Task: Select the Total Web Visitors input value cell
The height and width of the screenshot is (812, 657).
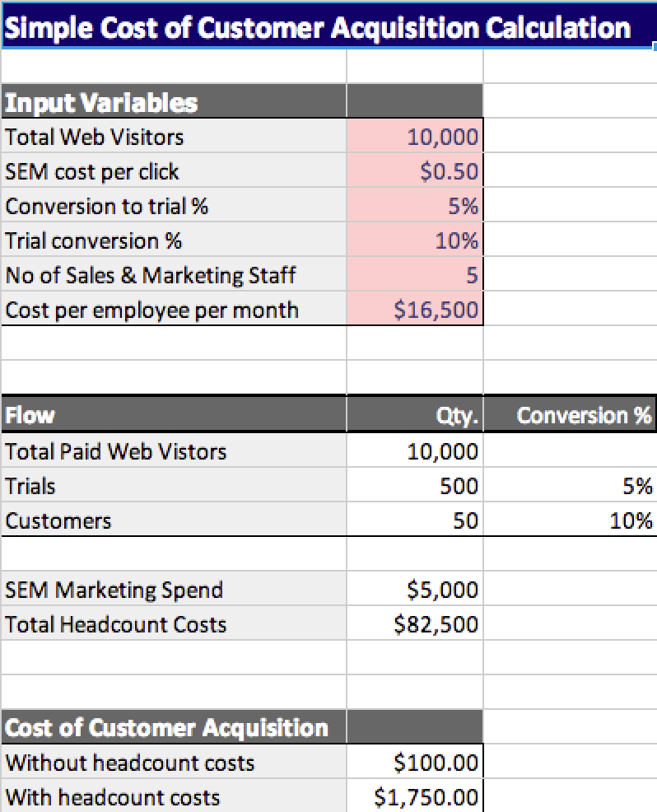Action: (x=414, y=137)
